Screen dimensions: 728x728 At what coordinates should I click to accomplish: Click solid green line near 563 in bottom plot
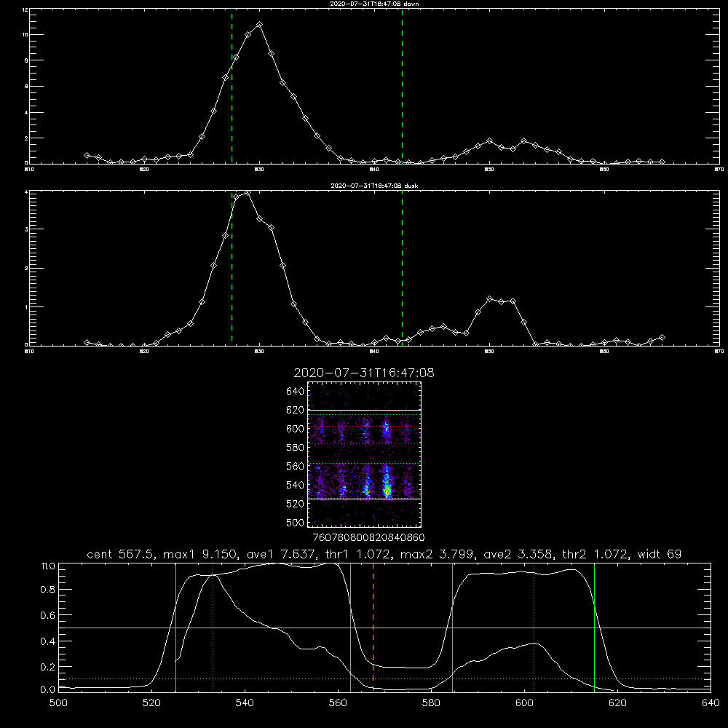[351, 628]
